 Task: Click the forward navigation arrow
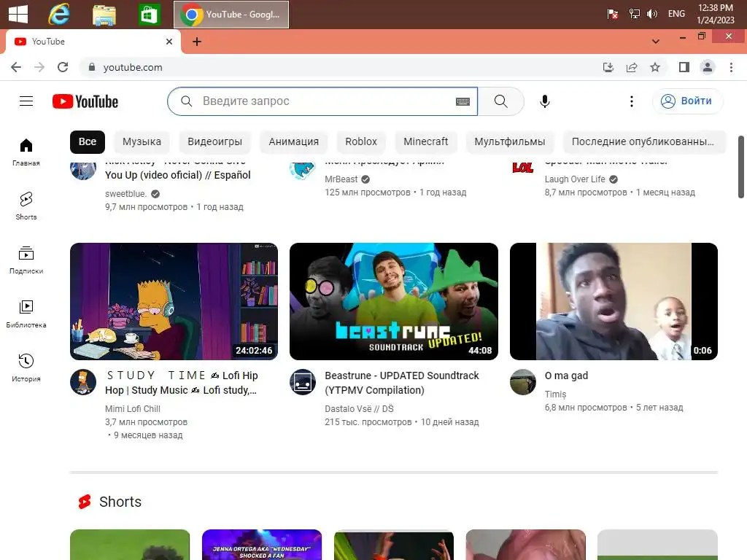coord(39,67)
